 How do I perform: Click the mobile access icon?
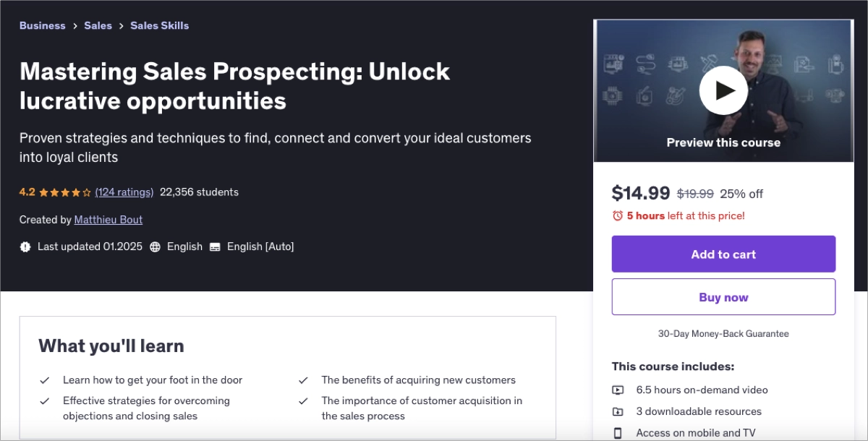(618, 433)
